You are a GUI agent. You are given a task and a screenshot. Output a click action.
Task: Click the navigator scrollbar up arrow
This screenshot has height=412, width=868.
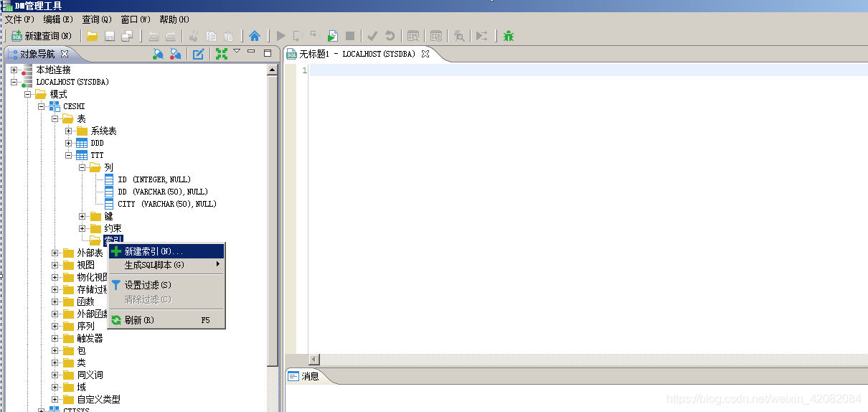[273, 70]
